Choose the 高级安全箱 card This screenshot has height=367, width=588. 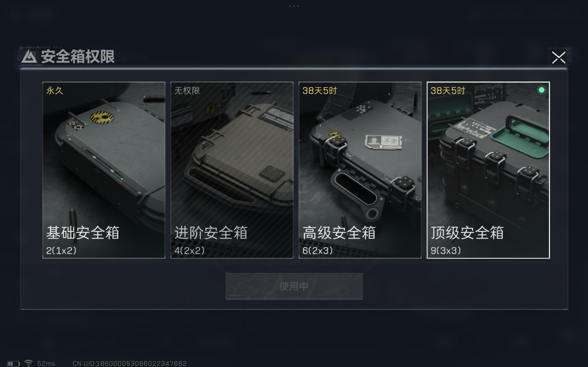click(x=360, y=170)
